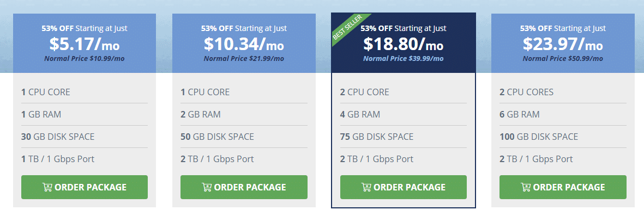This screenshot has height=216, width=644.
Task: Click the 6 GB RAM spec row
Action: tap(563, 114)
